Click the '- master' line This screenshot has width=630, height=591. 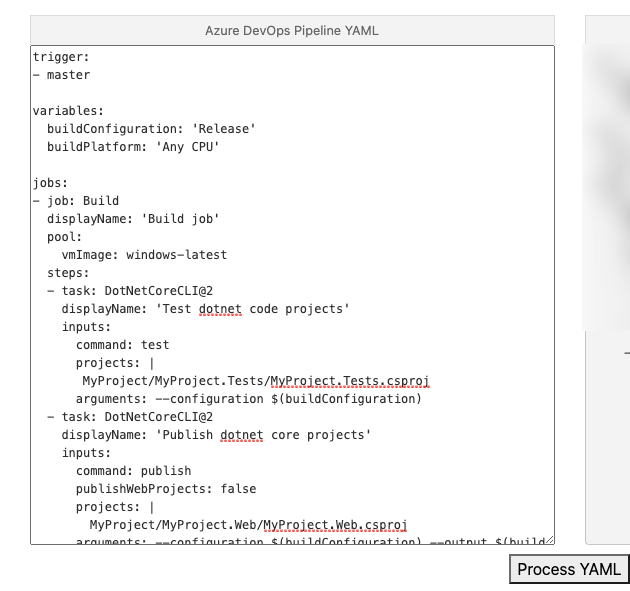point(61,75)
